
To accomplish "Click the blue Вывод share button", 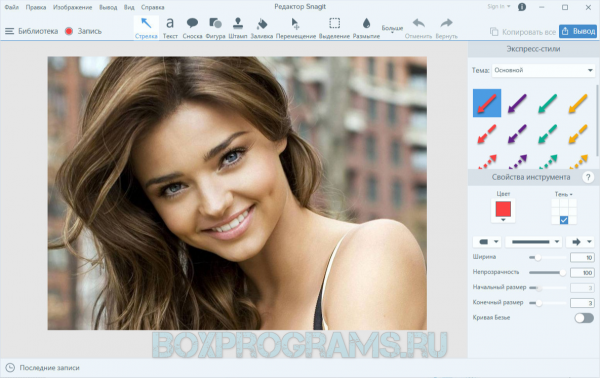I will point(578,31).
